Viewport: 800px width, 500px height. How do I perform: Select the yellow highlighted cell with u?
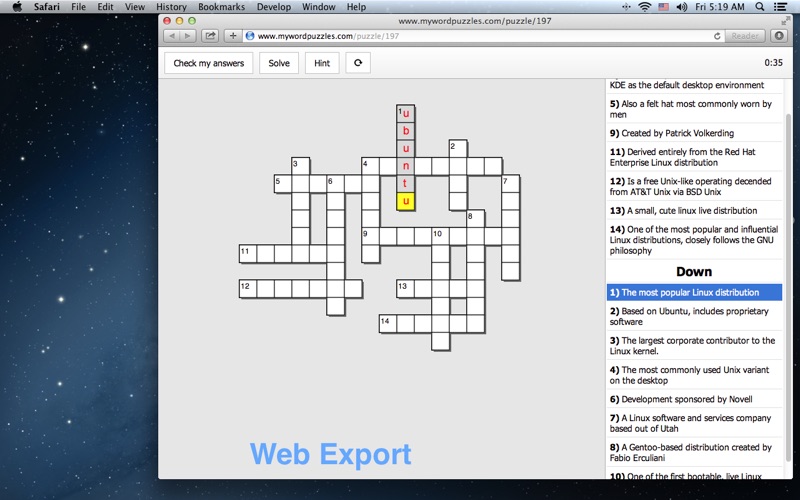point(406,201)
